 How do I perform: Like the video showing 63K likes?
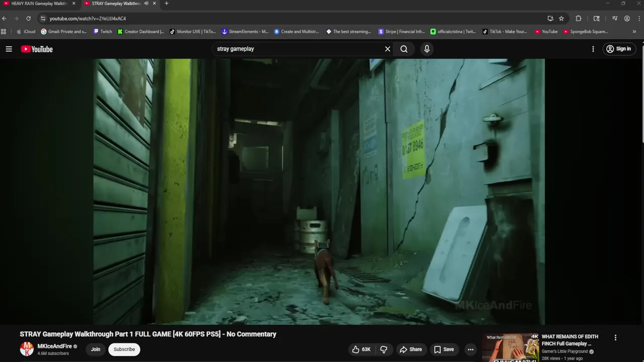(x=362, y=349)
